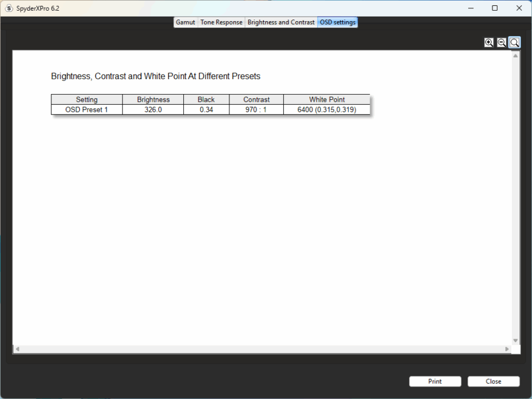532x399 pixels.
Task: Click the 326.0 brightness value
Action: click(x=153, y=109)
